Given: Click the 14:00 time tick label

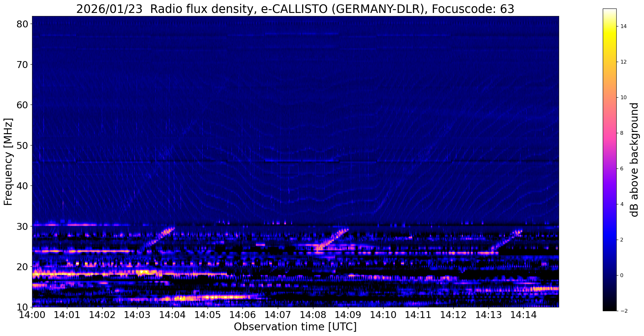Looking at the screenshot, I should click(x=32, y=314).
